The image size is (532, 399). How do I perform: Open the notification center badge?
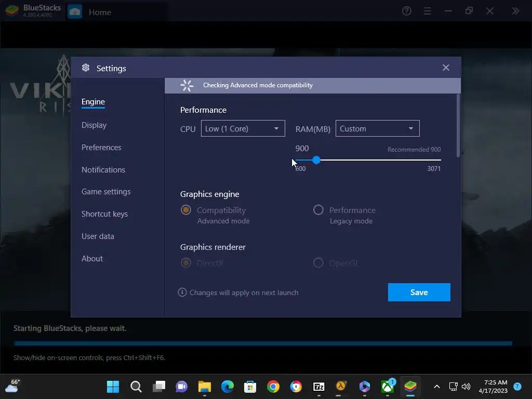pyautogui.click(x=517, y=387)
